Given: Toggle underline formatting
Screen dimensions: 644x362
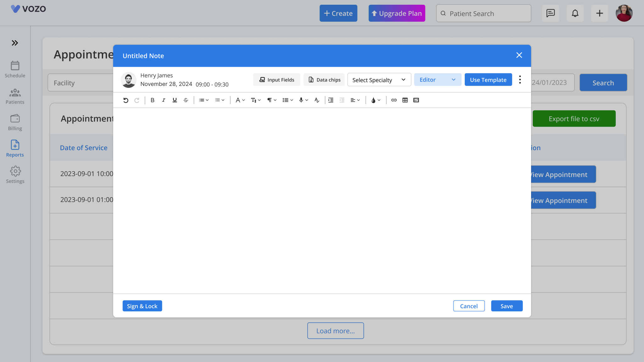Looking at the screenshot, I should click(x=175, y=100).
